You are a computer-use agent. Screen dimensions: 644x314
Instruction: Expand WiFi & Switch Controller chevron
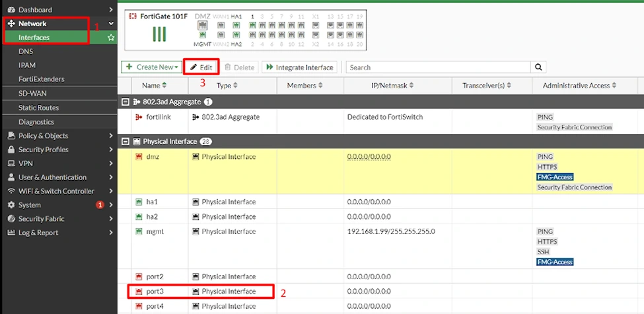tap(111, 191)
